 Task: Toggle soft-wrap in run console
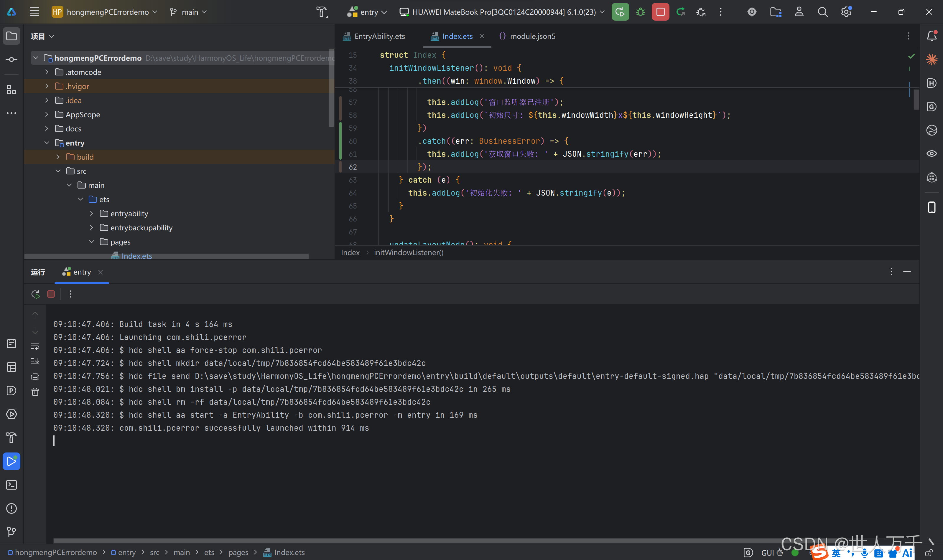coord(35,346)
